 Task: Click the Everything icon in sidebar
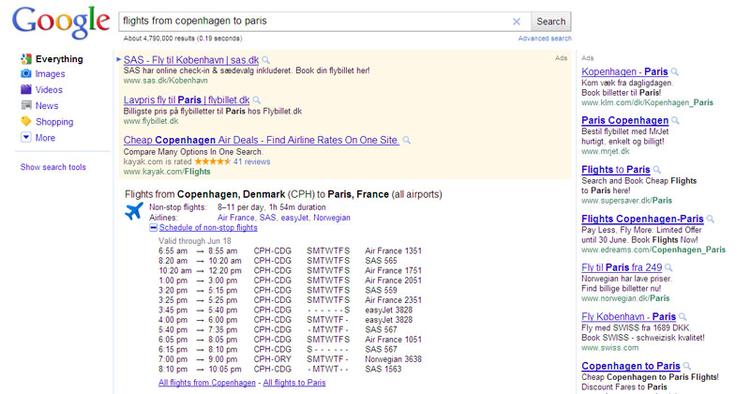[26, 59]
